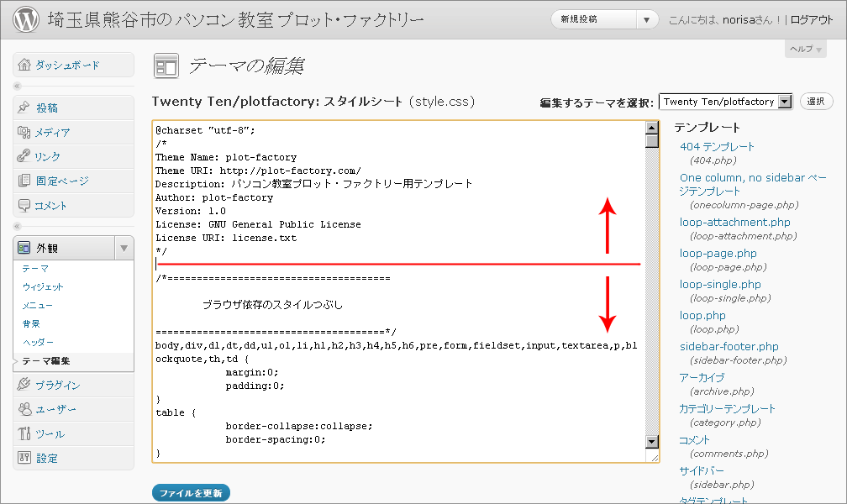The height and width of the screenshot is (504, 847).
Task: Open ダッシュボード menu
Action: click(x=67, y=66)
